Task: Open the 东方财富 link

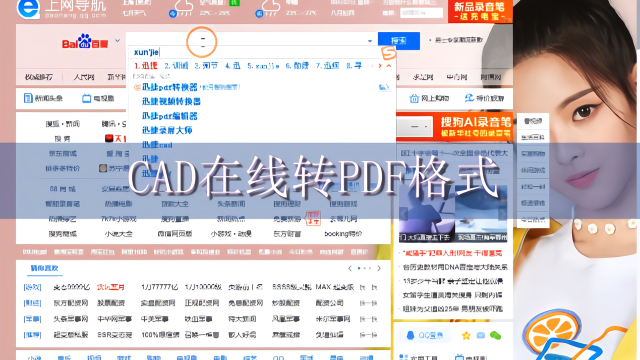Action: point(287,234)
